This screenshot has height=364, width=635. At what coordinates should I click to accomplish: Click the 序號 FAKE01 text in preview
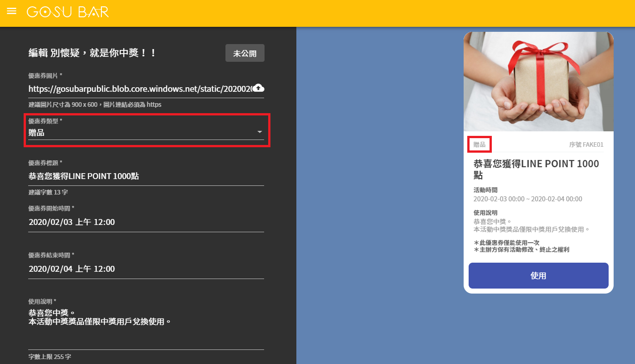(x=586, y=145)
